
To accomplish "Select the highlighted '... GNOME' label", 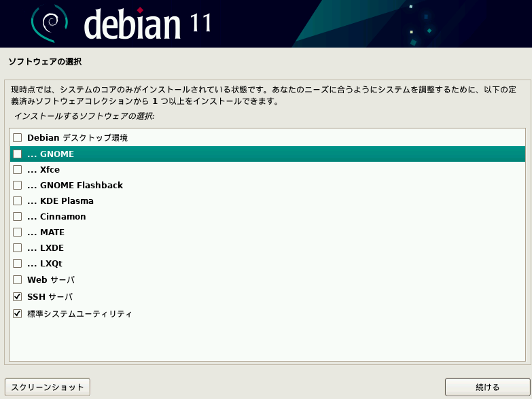I will [x=50, y=154].
